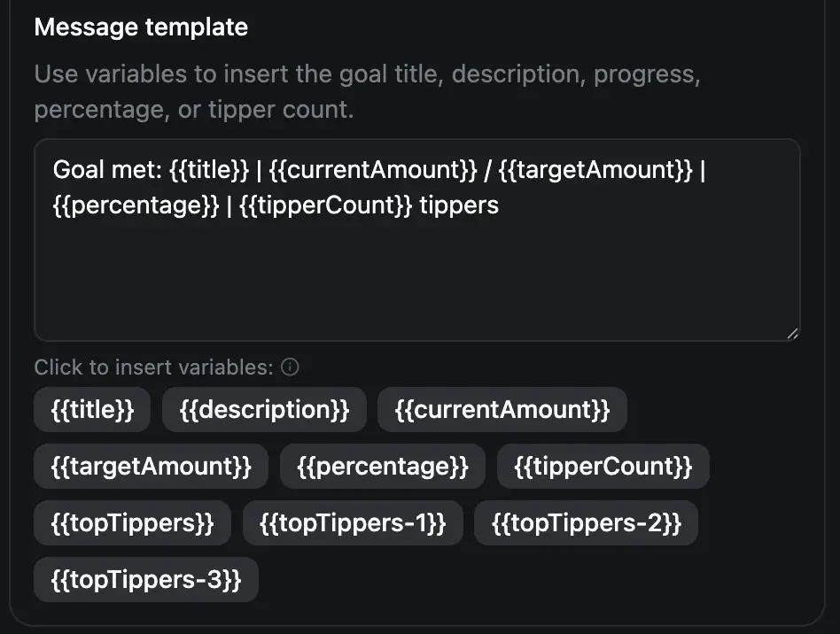This screenshot has width=840, height=634.
Task: Select the {{tipperCount}} variable chip below the text box
Action: click(x=603, y=467)
